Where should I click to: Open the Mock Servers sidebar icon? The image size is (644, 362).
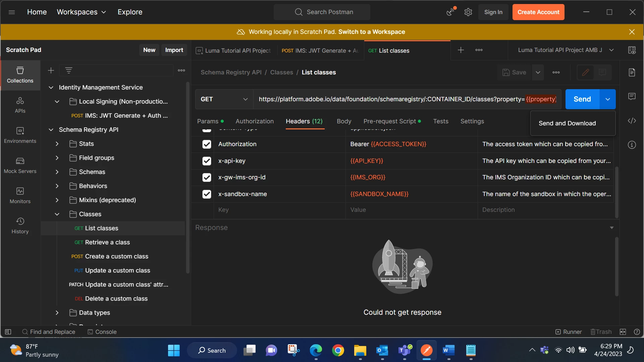pyautogui.click(x=20, y=165)
